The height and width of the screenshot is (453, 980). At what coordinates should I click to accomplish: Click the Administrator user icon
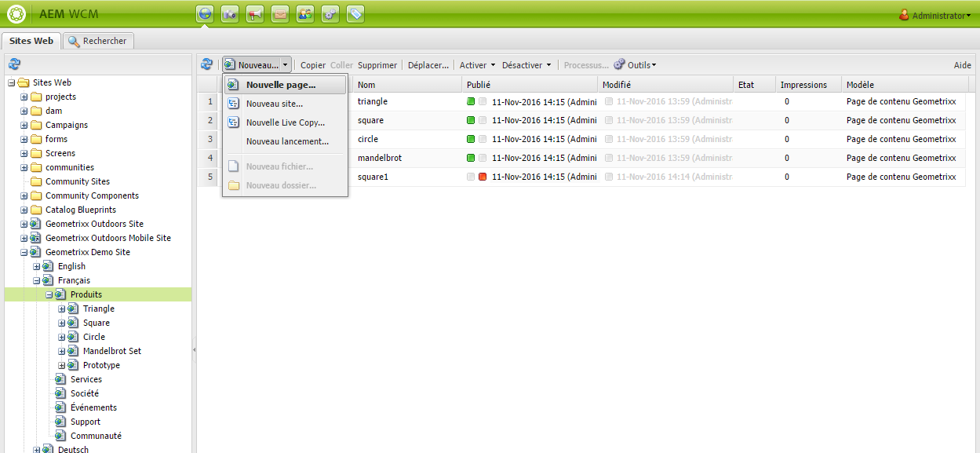(904, 15)
